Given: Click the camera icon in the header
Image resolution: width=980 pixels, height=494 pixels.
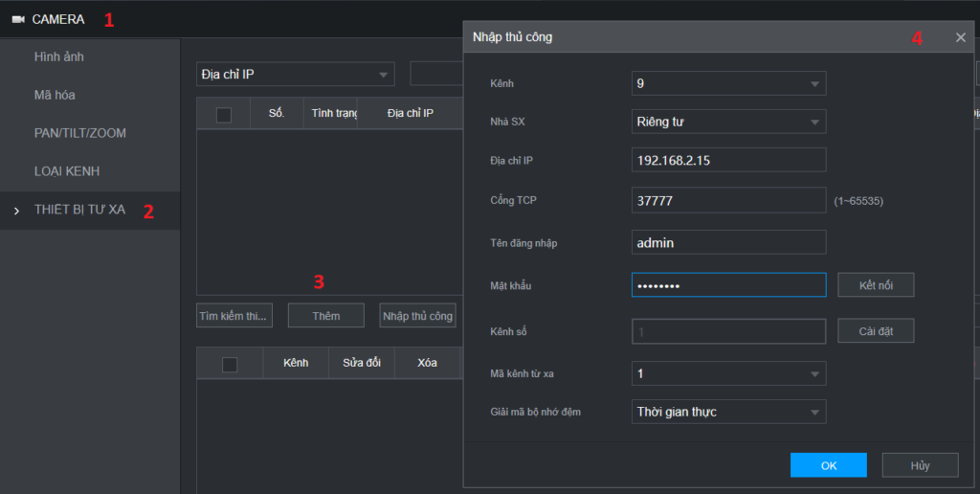Looking at the screenshot, I should coord(18,19).
